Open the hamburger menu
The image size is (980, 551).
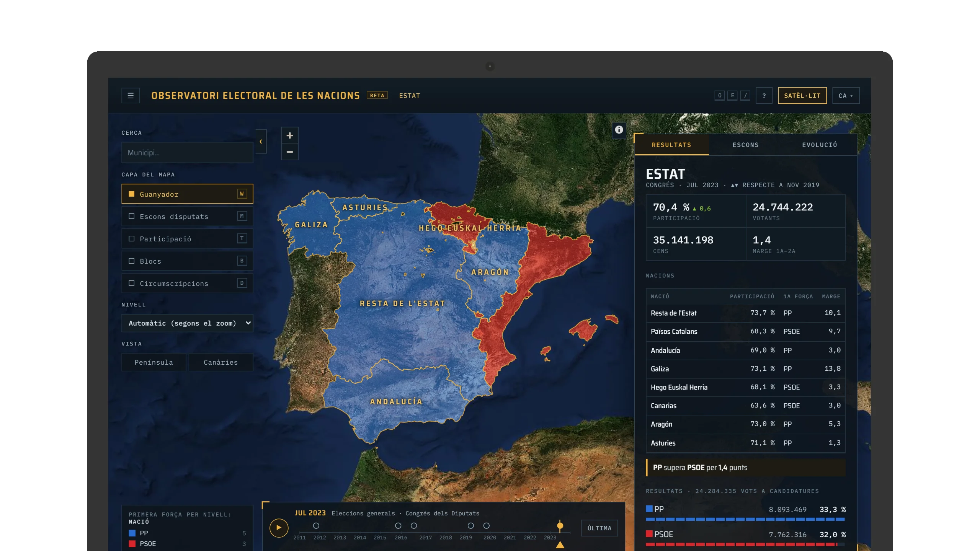point(131,96)
